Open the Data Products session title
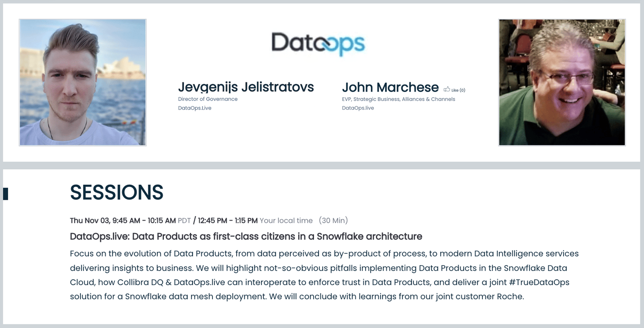The height and width of the screenshot is (328, 644). coord(246,236)
